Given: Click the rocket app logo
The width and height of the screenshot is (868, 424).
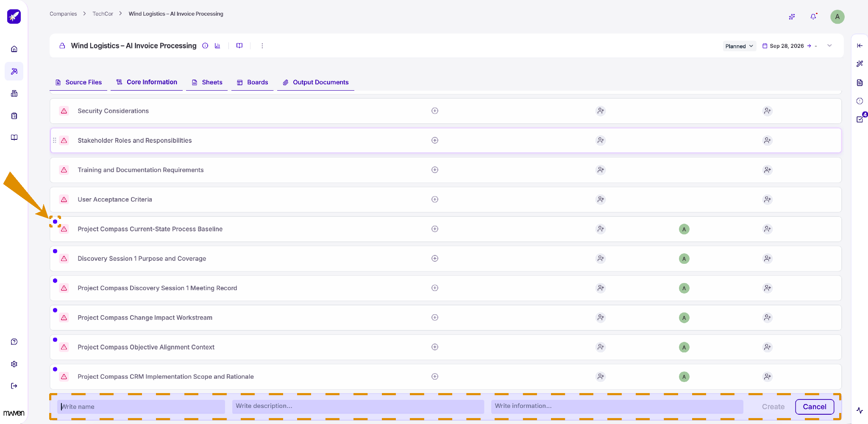Looking at the screenshot, I should (14, 17).
